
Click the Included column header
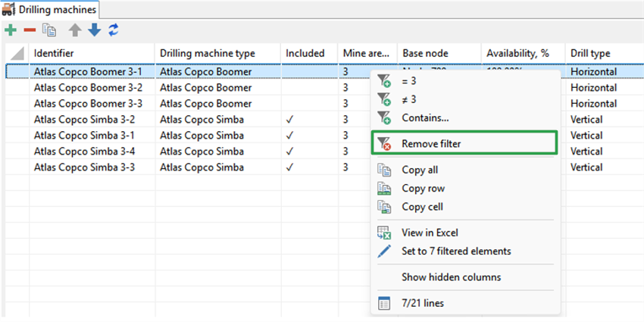(x=310, y=53)
